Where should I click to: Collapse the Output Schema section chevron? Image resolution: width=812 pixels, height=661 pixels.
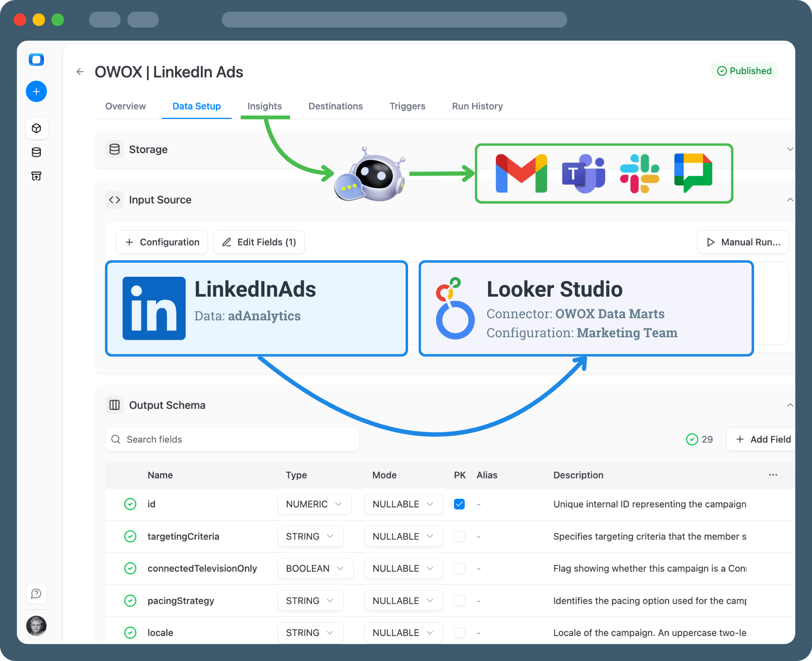click(790, 405)
